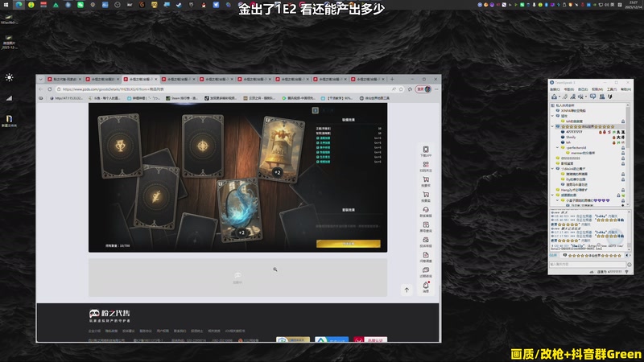Screen dimensions: 644x362
Task: Open the browser profile avatar
Action: [x=427, y=89]
